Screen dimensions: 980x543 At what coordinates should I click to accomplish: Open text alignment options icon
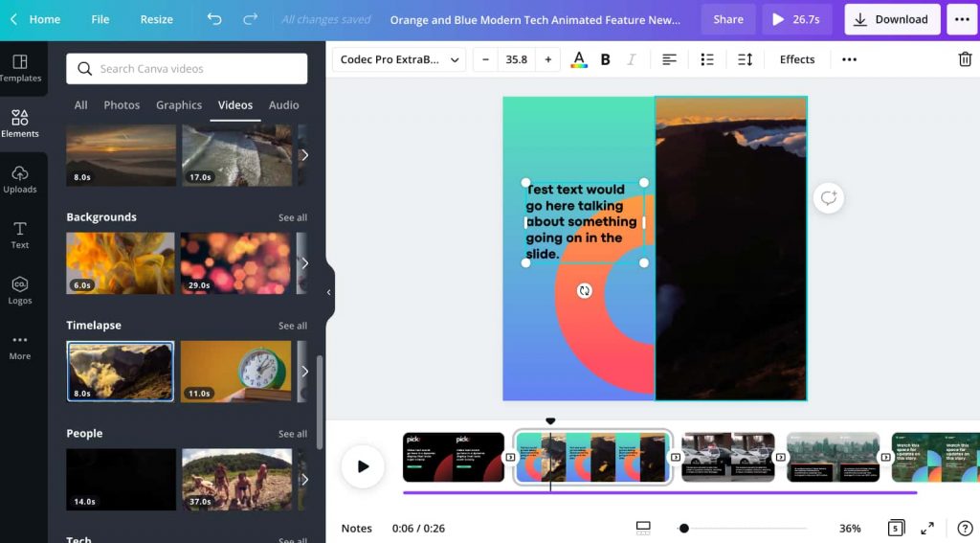tap(670, 59)
